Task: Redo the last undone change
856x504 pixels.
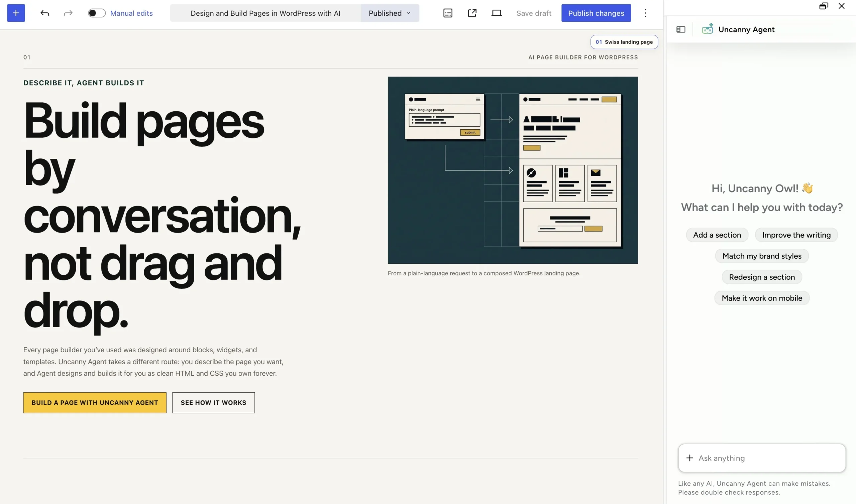Action: click(68, 13)
